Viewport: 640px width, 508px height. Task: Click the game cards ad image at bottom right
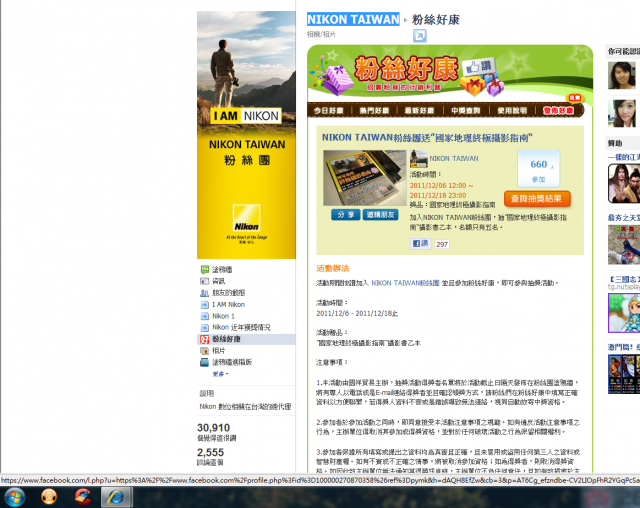click(x=624, y=374)
